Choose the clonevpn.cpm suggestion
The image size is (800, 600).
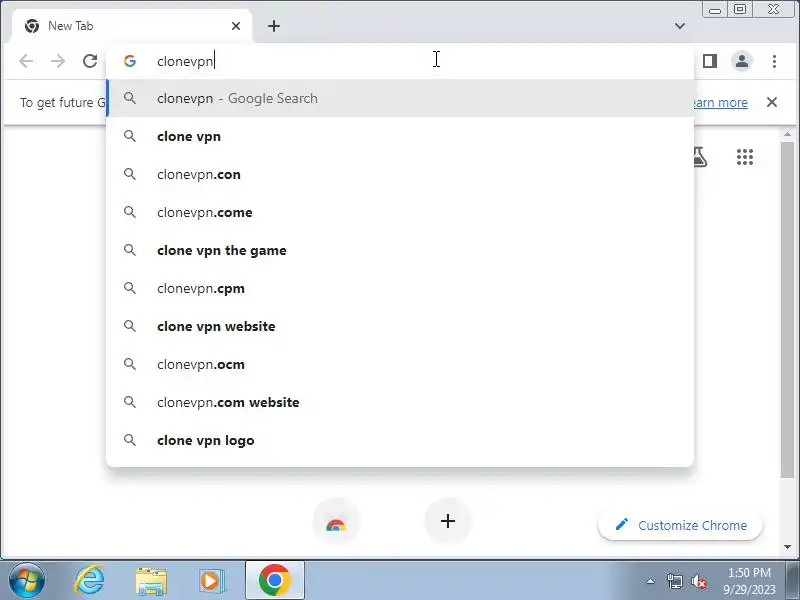click(400, 288)
